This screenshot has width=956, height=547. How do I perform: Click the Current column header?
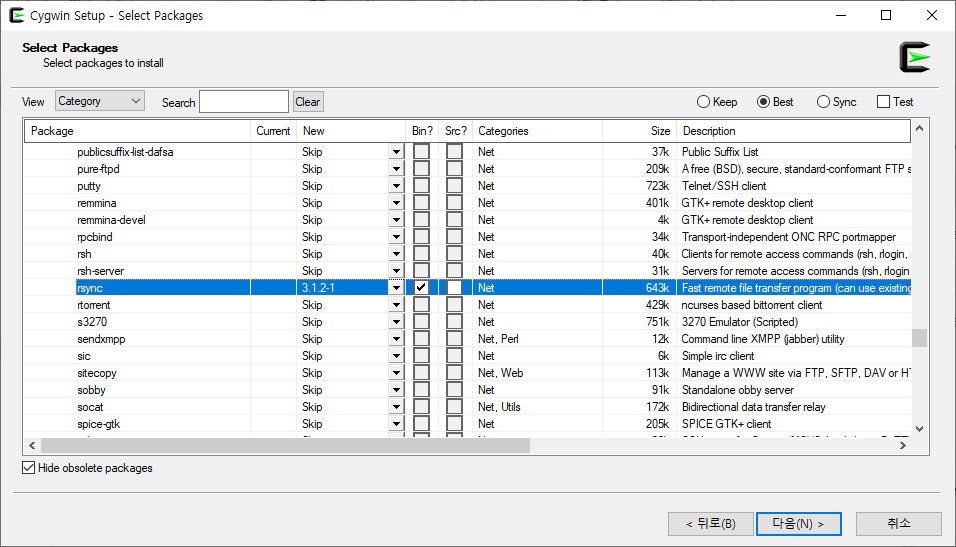[x=273, y=131]
